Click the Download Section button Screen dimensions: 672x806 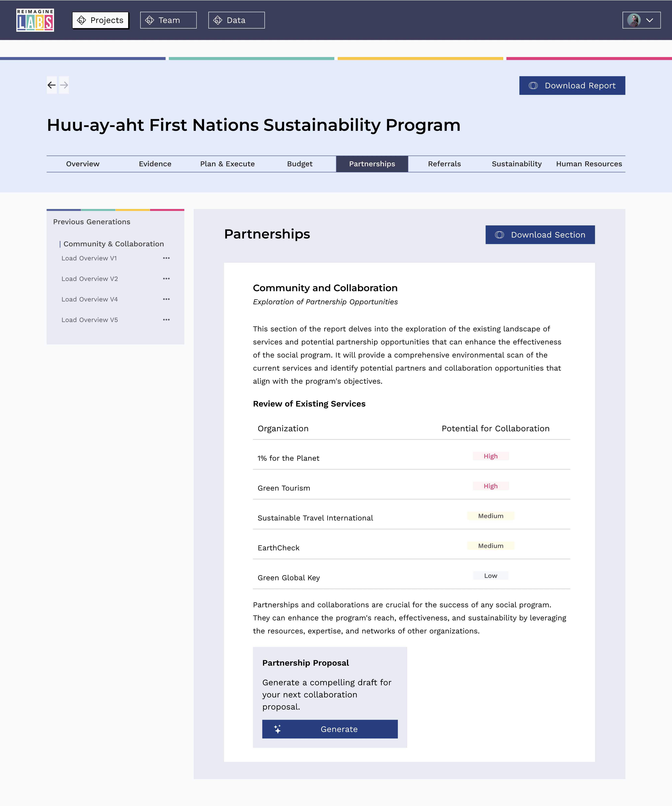tap(540, 235)
